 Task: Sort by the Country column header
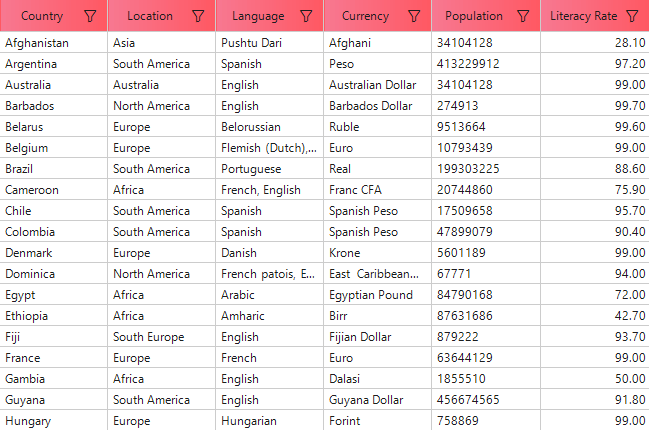[42, 16]
